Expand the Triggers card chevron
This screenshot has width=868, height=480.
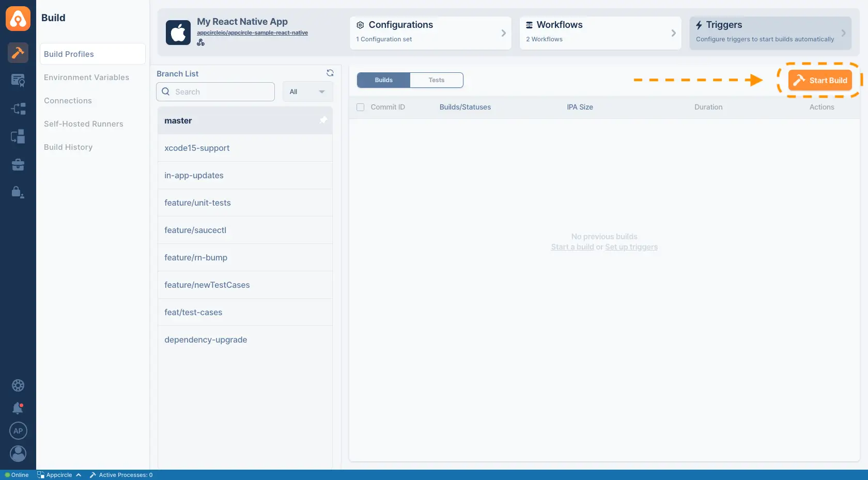pyautogui.click(x=844, y=33)
